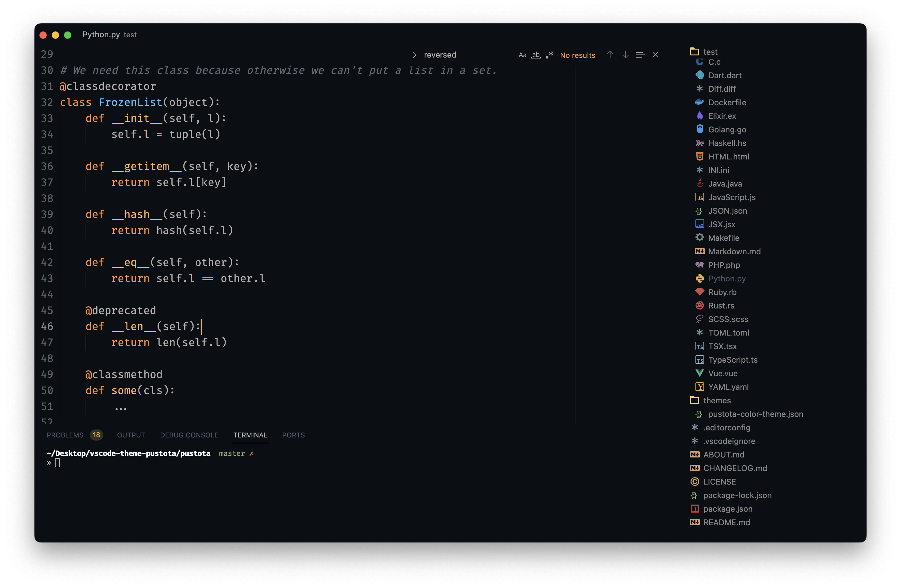Screen dimensions: 901x588
Task: Toggle Use Regular Expression option
Action: [550, 55]
